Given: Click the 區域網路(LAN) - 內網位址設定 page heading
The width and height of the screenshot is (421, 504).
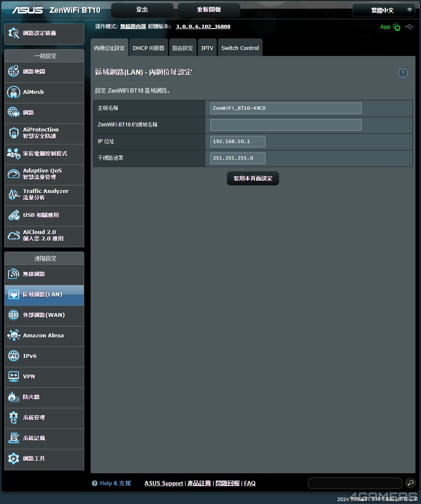Looking at the screenshot, I should pos(144,72).
